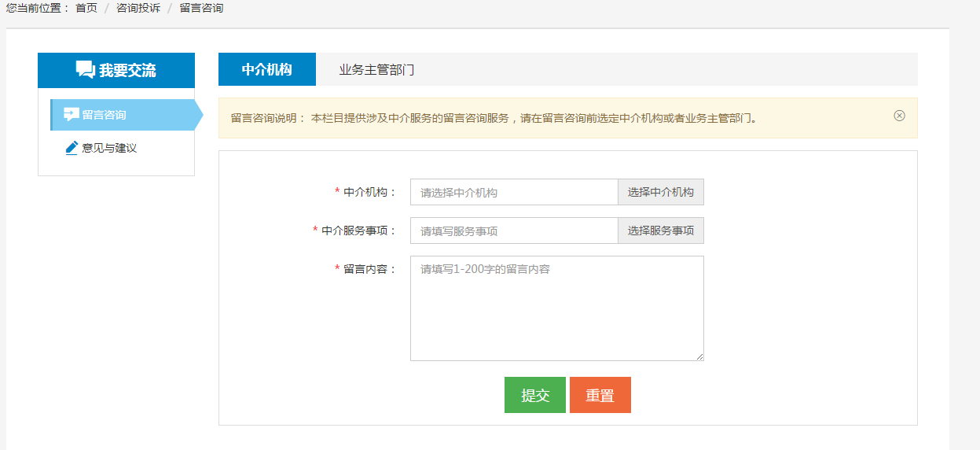The height and width of the screenshot is (450, 980).
Task: Focus the 请填写服务事项 input field
Action: click(513, 231)
